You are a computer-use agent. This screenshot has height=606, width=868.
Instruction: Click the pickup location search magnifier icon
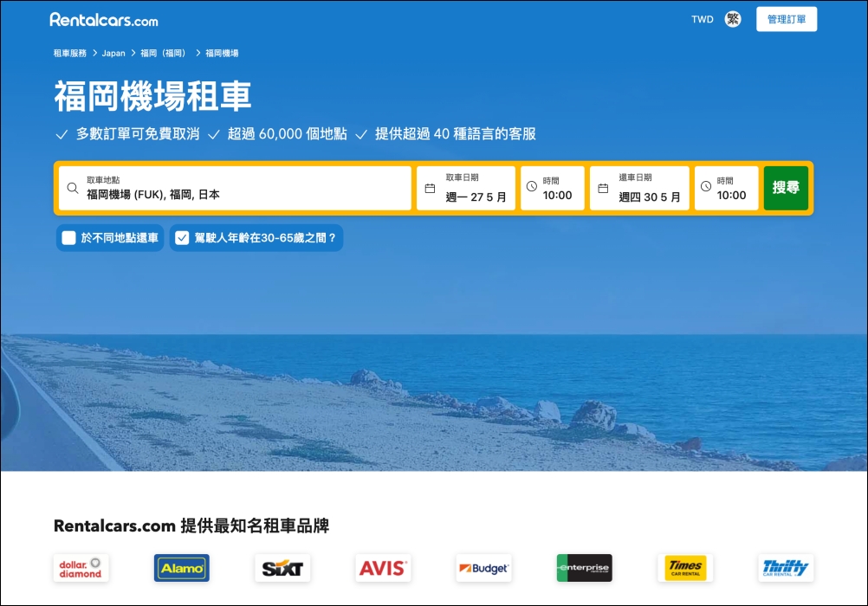pyautogui.click(x=73, y=188)
